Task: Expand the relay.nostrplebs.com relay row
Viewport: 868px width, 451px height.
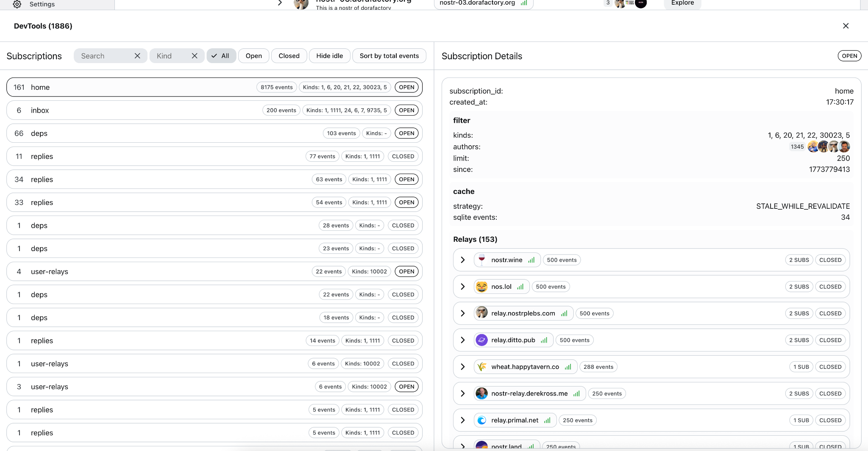Action: point(463,313)
